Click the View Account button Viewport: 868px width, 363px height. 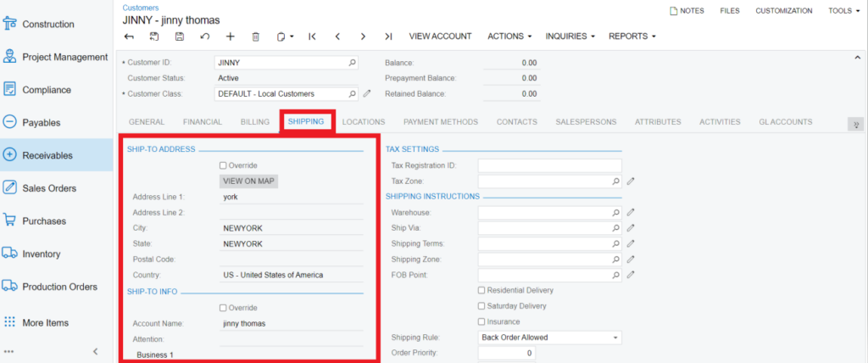coord(440,36)
